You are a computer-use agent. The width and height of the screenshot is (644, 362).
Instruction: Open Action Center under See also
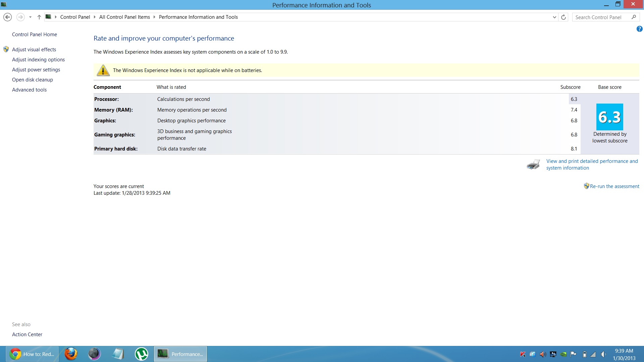point(27,335)
